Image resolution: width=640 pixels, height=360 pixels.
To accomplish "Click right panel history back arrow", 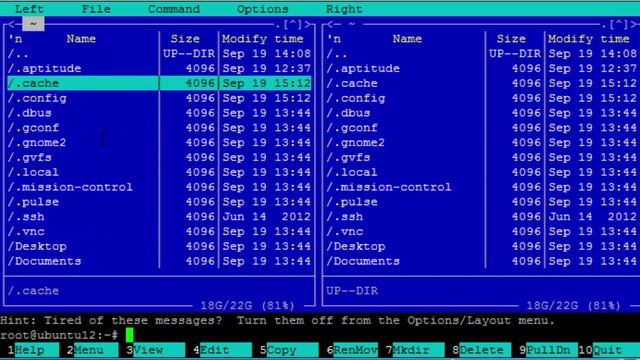I will pos(330,24).
